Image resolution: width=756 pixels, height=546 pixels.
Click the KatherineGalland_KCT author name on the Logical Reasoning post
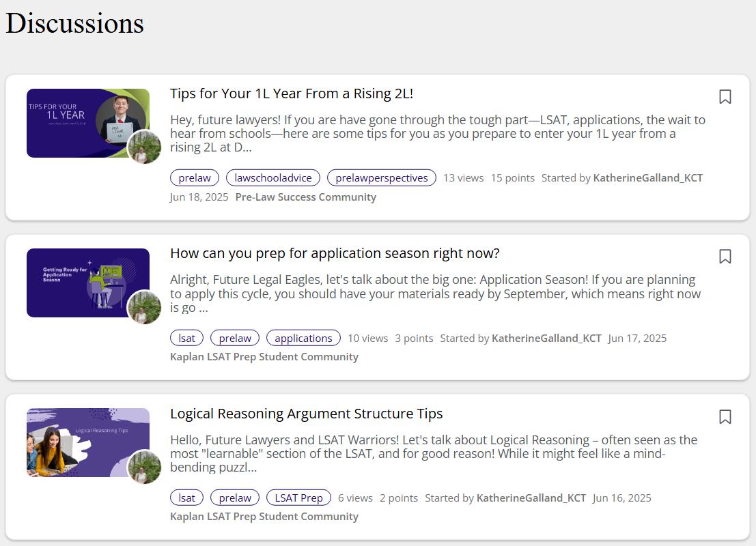click(x=531, y=498)
